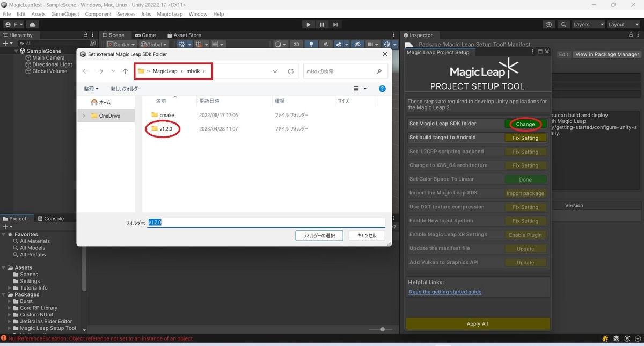
Task: Open the Console tab
Action: pos(50,219)
